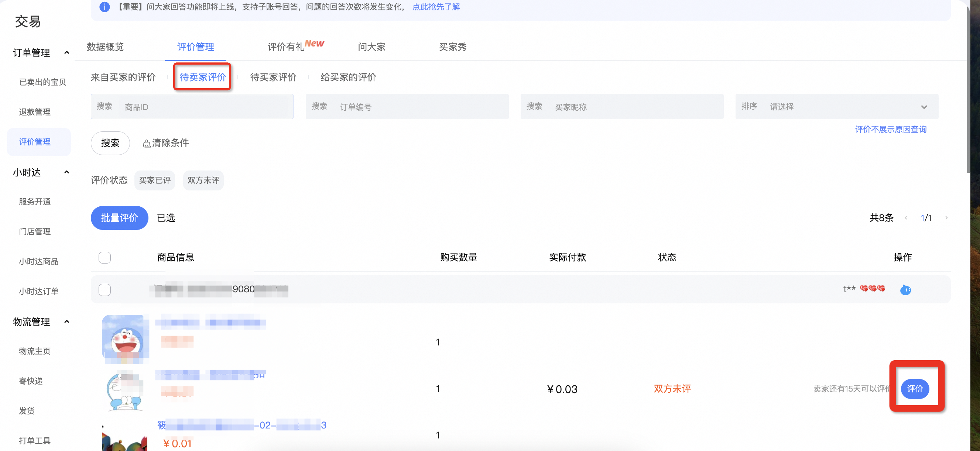The height and width of the screenshot is (451, 980).
Task: Tick the select-all checkbox in table header
Action: pos(104,258)
